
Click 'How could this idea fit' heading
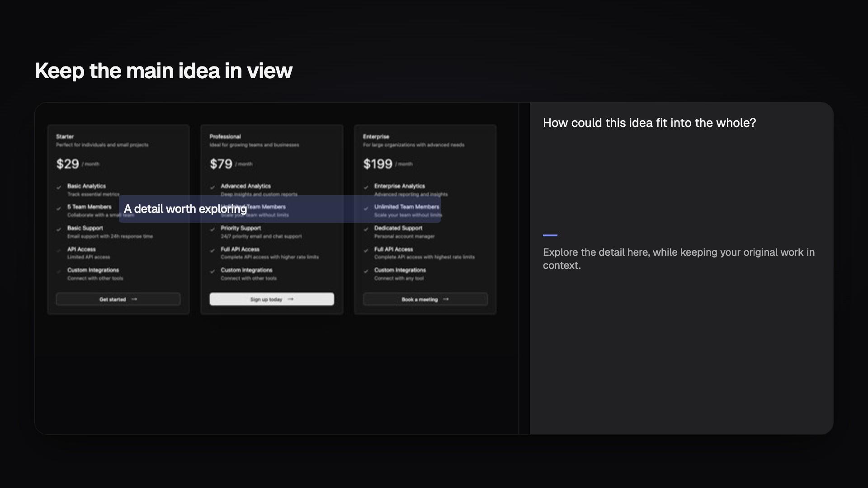point(649,123)
